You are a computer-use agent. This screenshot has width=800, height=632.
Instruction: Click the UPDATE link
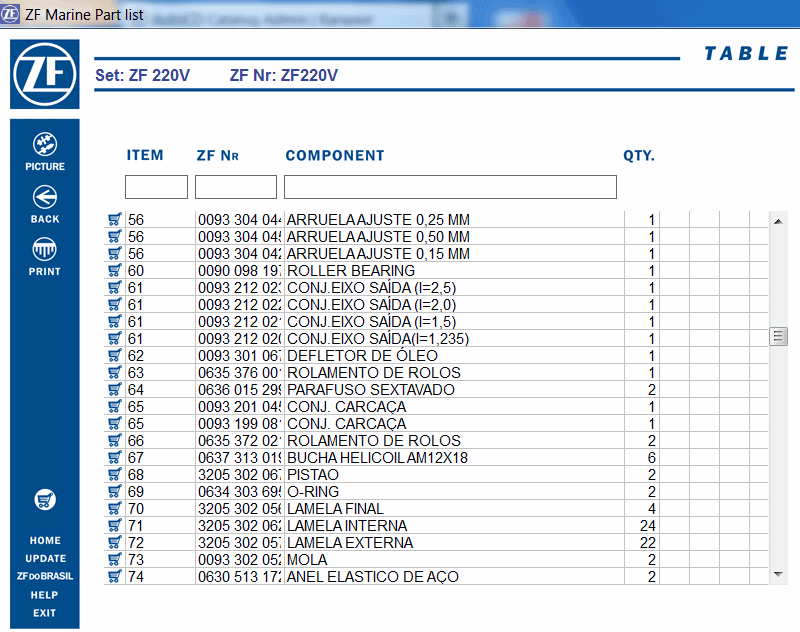click(44, 558)
